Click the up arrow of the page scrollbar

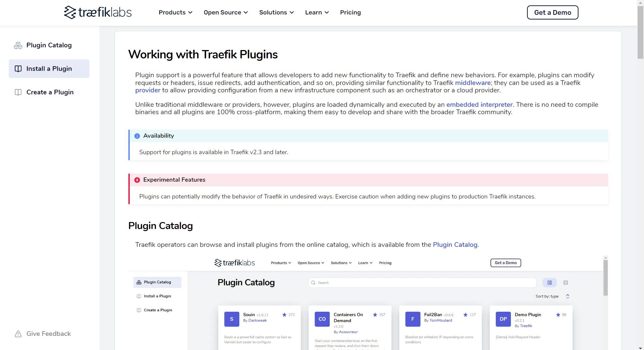641,3
